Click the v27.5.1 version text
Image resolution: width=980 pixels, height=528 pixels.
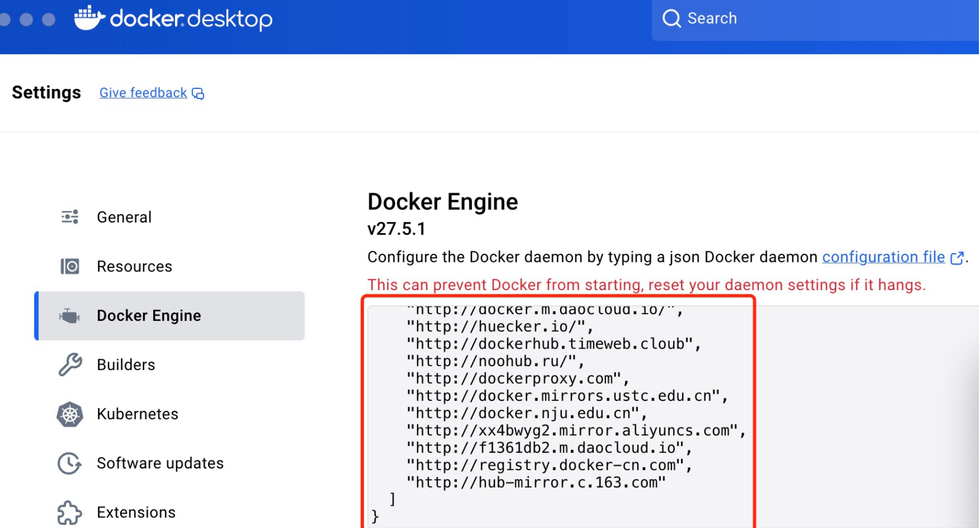point(396,229)
